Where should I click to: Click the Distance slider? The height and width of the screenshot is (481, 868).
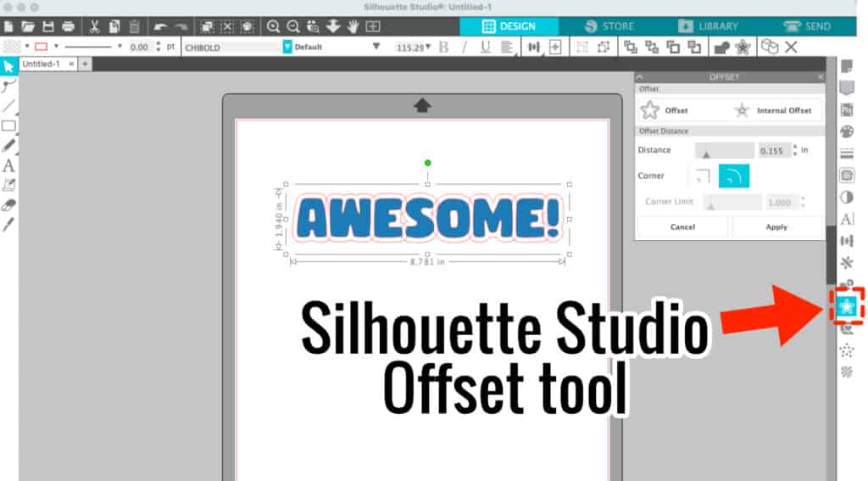(724, 151)
